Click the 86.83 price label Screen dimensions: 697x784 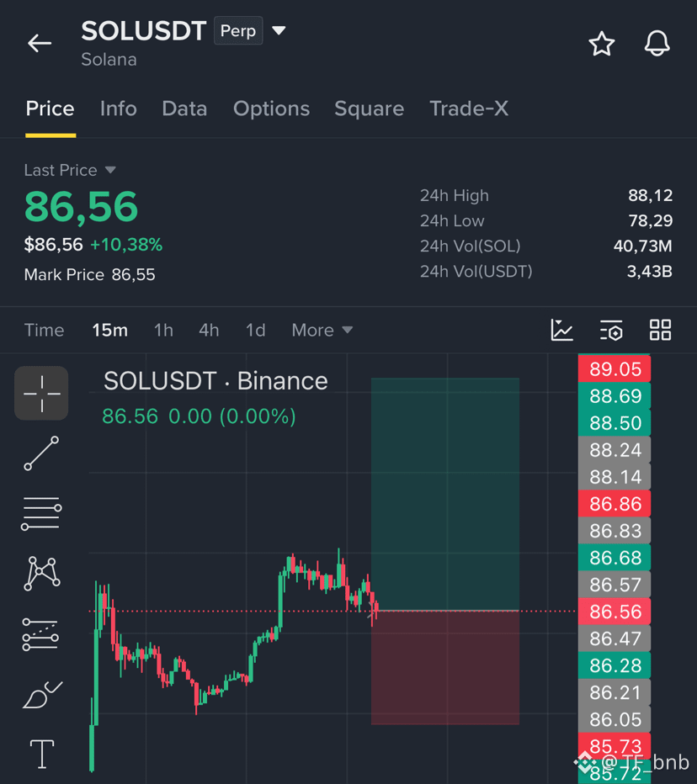click(615, 531)
